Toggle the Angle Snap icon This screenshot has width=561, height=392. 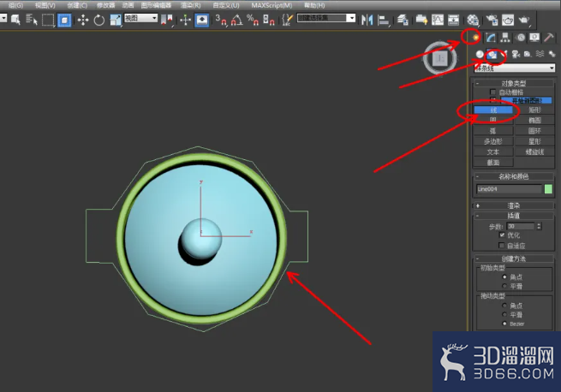coord(236,20)
